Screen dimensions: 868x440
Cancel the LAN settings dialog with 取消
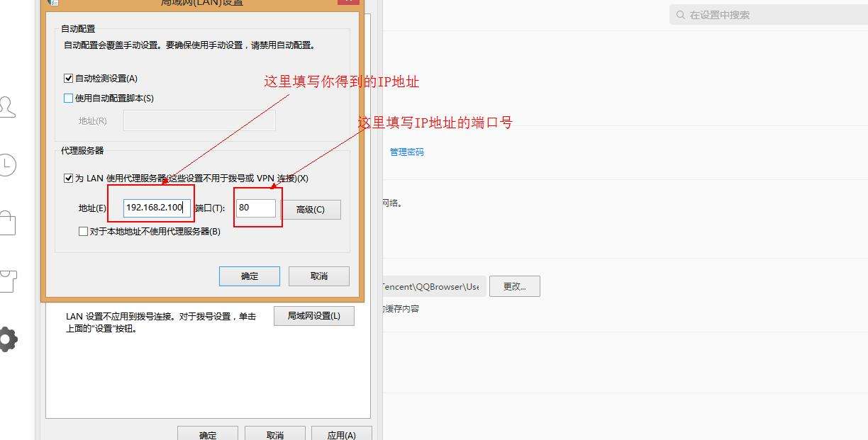point(319,276)
